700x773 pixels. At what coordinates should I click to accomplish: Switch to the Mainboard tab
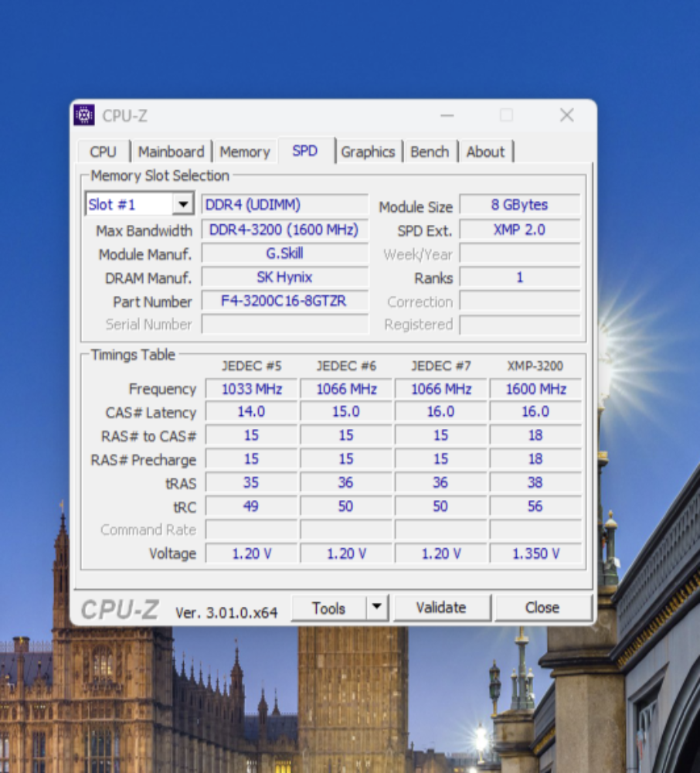point(171,152)
